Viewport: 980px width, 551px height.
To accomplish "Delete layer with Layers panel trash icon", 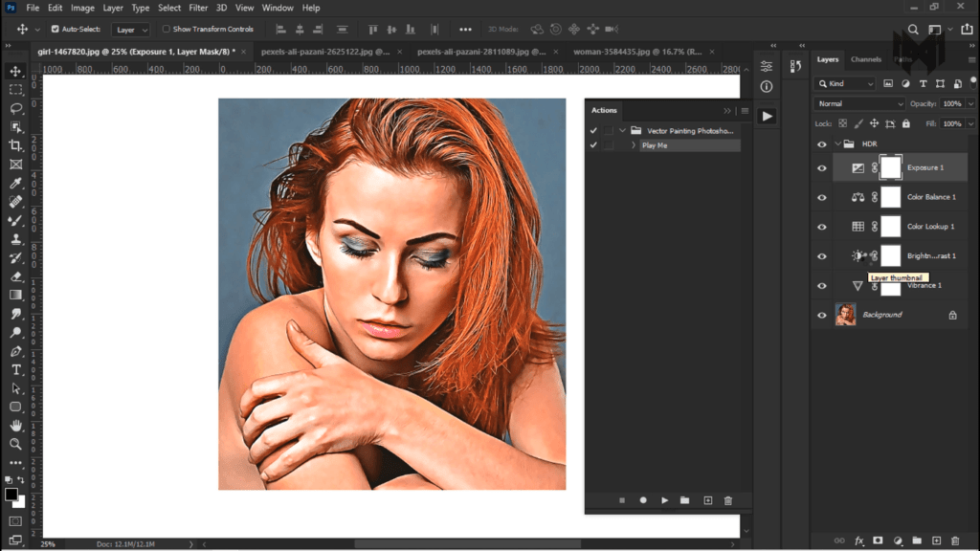I will [x=955, y=540].
